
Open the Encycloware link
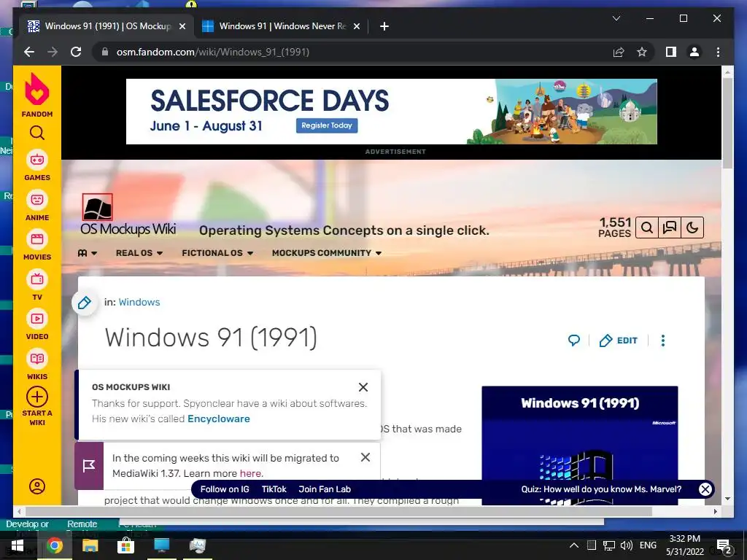219,419
